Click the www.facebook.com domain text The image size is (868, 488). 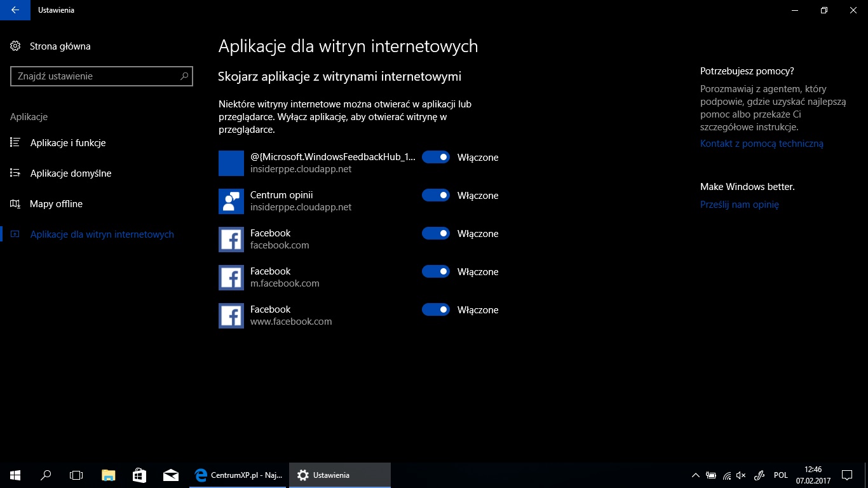(291, 322)
